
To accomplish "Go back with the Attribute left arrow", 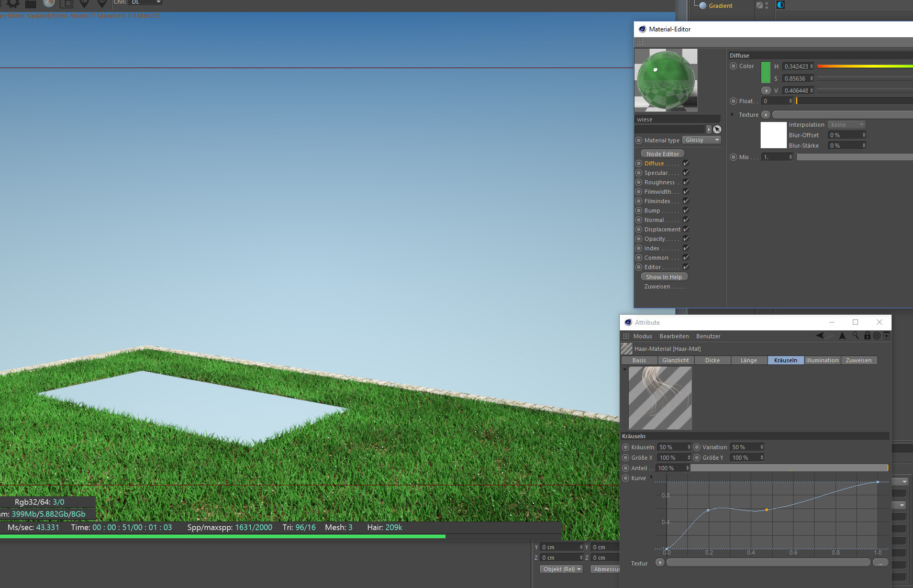I will click(x=820, y=336).
